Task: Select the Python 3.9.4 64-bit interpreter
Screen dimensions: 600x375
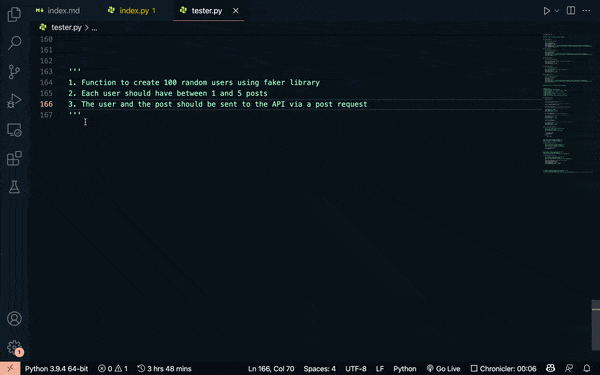Action: (57, 368)
